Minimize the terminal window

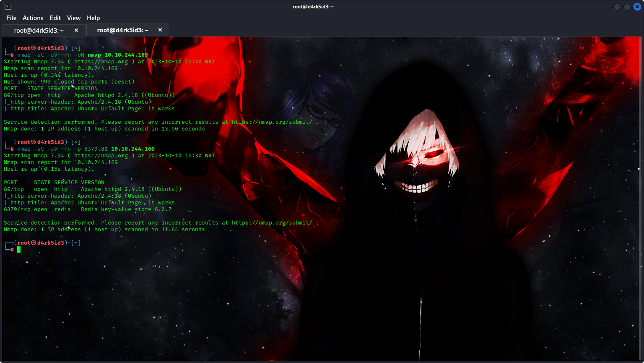pyautogui.click(x=617, y=7)
